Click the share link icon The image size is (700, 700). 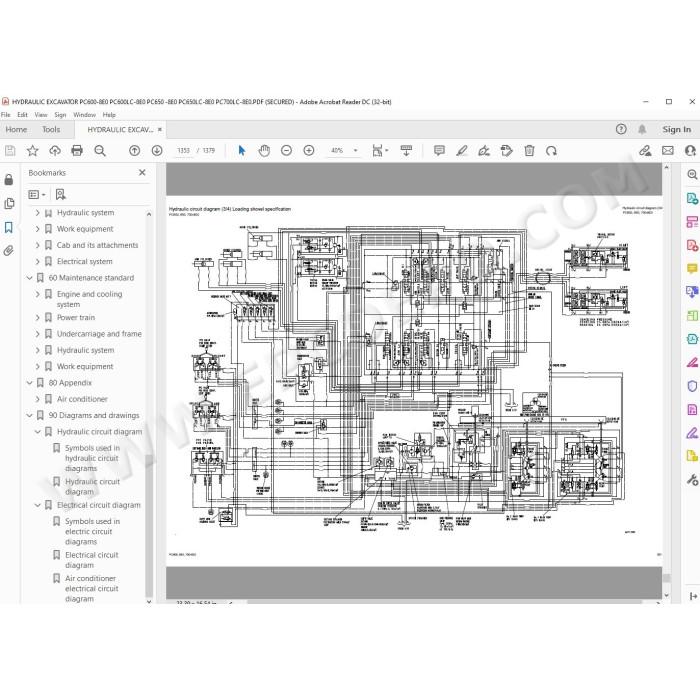click(645, 151)
